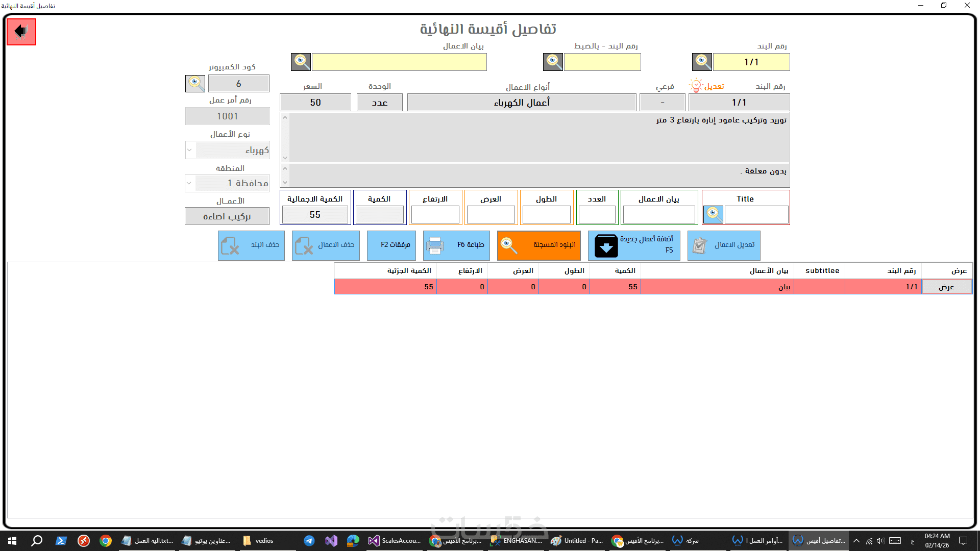Click search icon beside رقم البند بالضبط field
The height and width of the screenshot is (551, 980).
pos(553,62)
